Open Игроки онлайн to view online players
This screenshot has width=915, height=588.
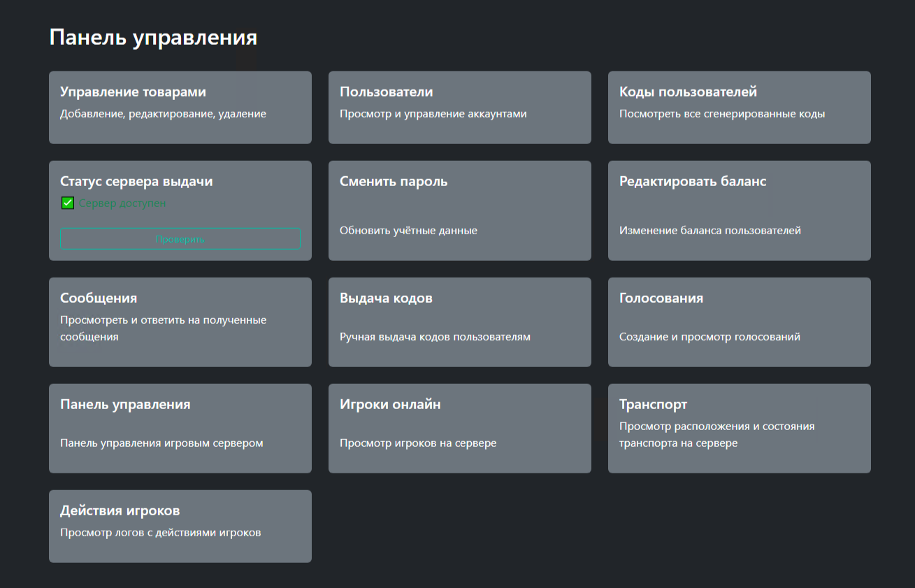point(459,428)
